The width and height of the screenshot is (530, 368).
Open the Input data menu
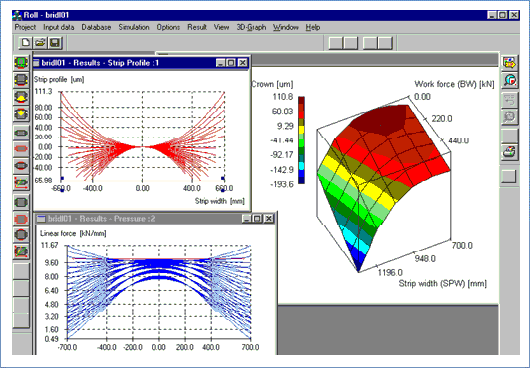pyautogui.click(x=58, y=27)
